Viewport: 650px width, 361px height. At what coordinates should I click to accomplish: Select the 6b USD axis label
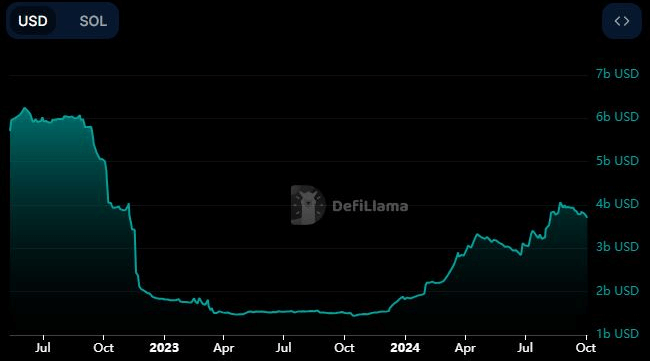pyautogui.click(x=617, y=117)
